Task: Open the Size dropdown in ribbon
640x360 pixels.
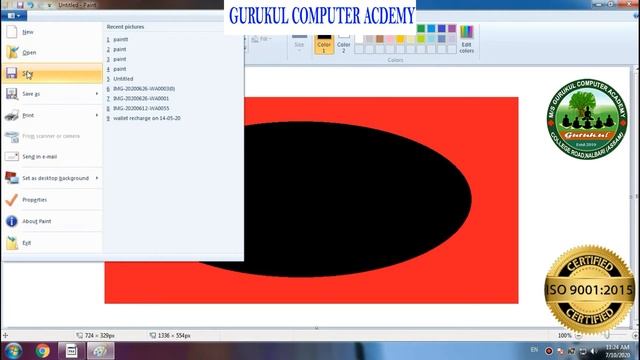Action: (299, 42)
